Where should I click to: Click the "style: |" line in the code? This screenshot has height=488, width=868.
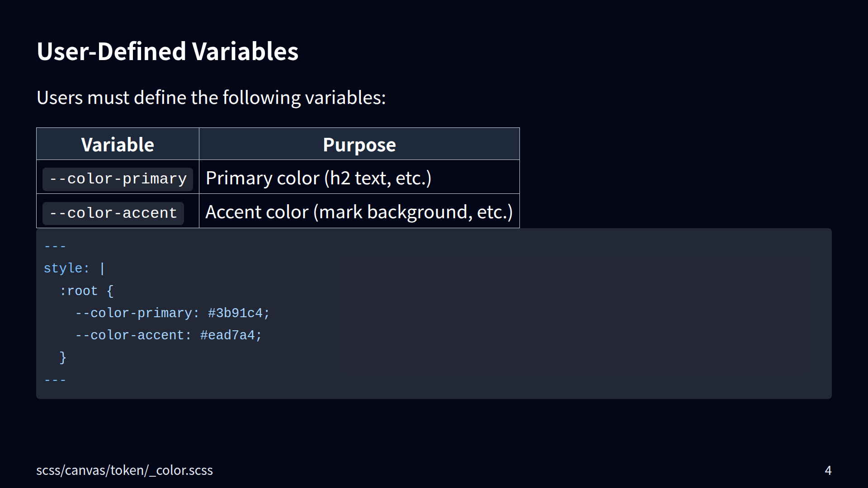pyautogui.click(x=74, y=268)
